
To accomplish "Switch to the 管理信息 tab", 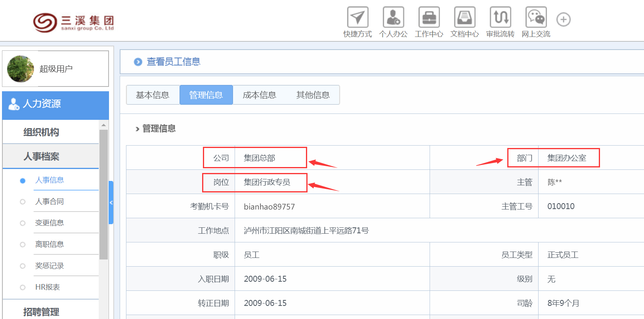I will coord(206,95).
